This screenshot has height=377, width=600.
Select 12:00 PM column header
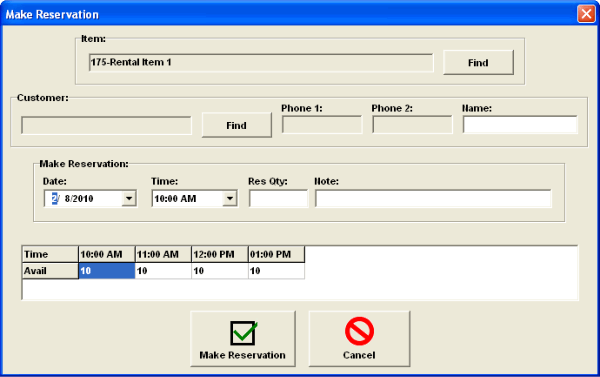click(220, 255)
